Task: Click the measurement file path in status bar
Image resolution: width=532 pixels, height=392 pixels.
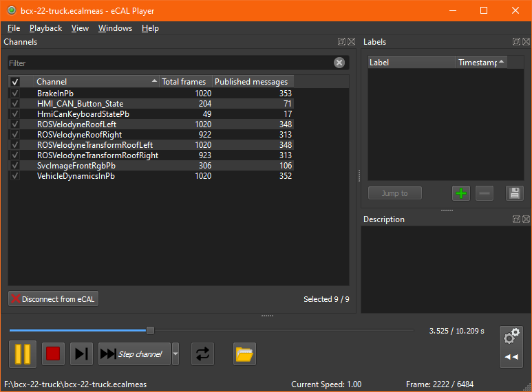Action: click(x=75, y=384)
